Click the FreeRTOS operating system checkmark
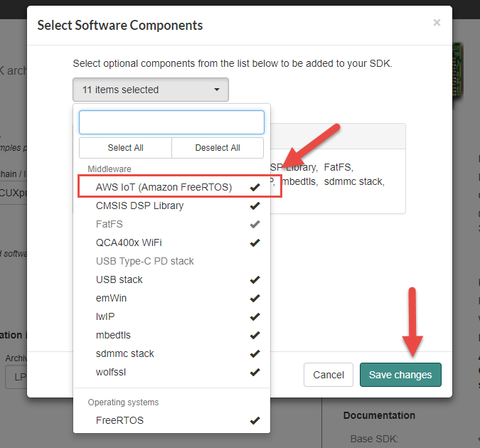Image resolution: width=480 pixels, height=448 pixels. [255, 420]
